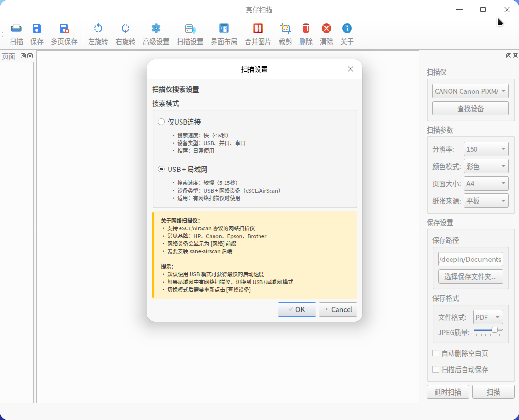Click 延时扫描 button
Screen dimensions: 519x420
(448, 392)
